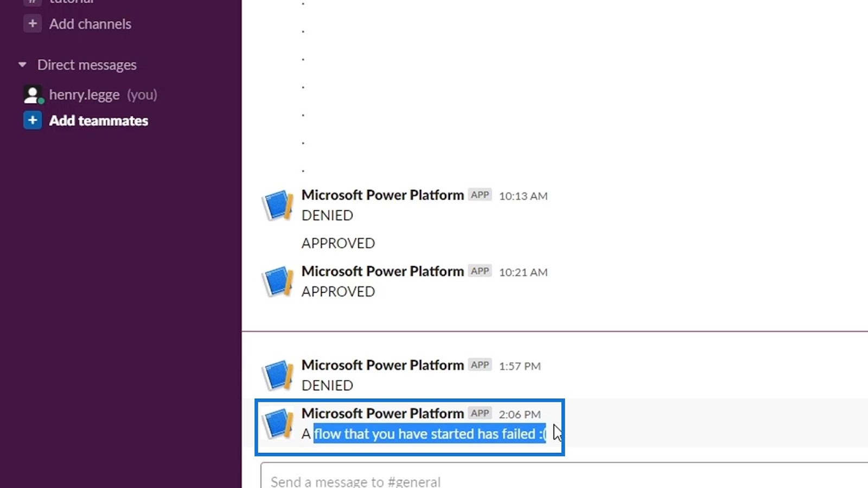Viewport: 868px width, 488px height.
Task: Click the Add channels label
Action: (x=90, y=24)
